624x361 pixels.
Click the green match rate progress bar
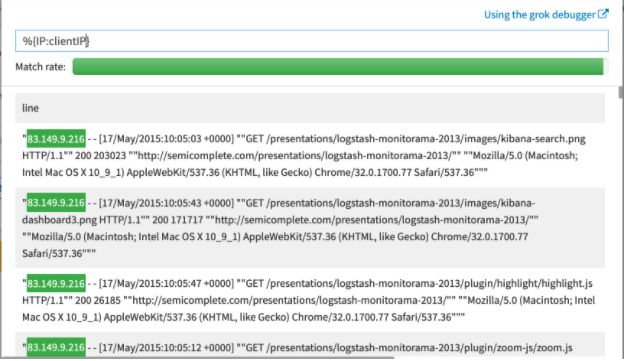(x=338, y=66)
